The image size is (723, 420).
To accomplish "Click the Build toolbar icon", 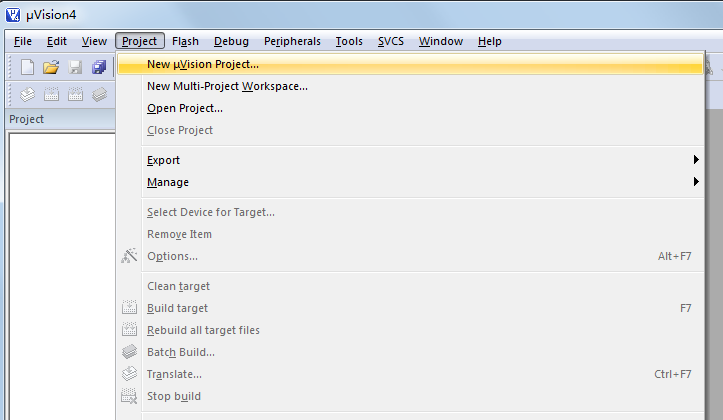I will pyautogui.click(x=51, y=95).
